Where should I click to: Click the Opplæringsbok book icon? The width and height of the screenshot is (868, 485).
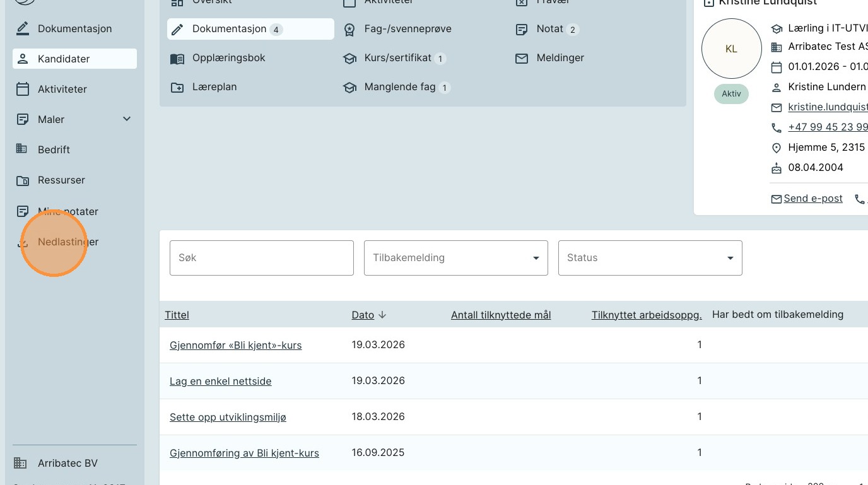tap(177, 59)
